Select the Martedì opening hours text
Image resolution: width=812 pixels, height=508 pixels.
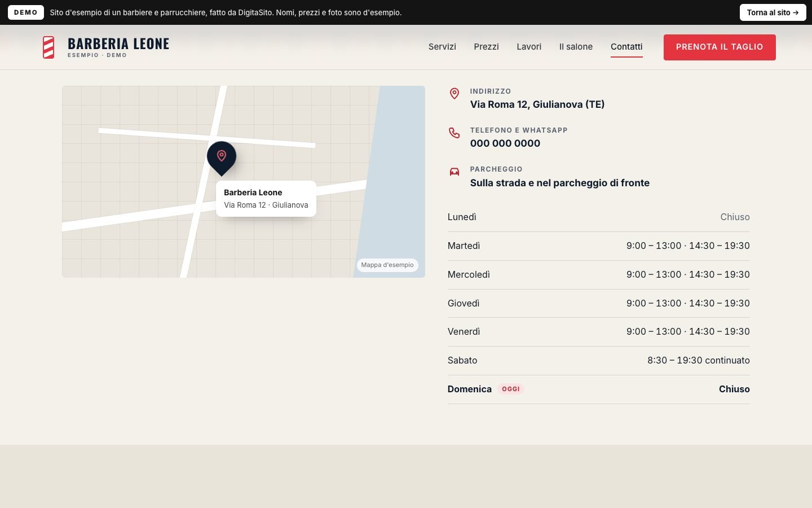[x=688, y=246]
